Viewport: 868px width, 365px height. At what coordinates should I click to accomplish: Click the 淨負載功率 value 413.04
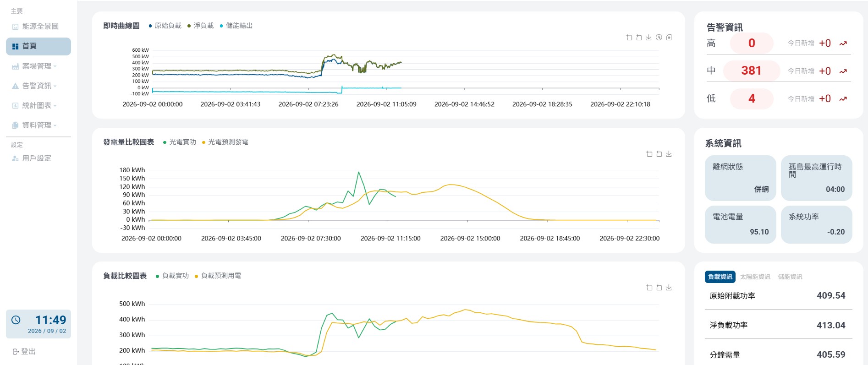(x=831, y=325)
